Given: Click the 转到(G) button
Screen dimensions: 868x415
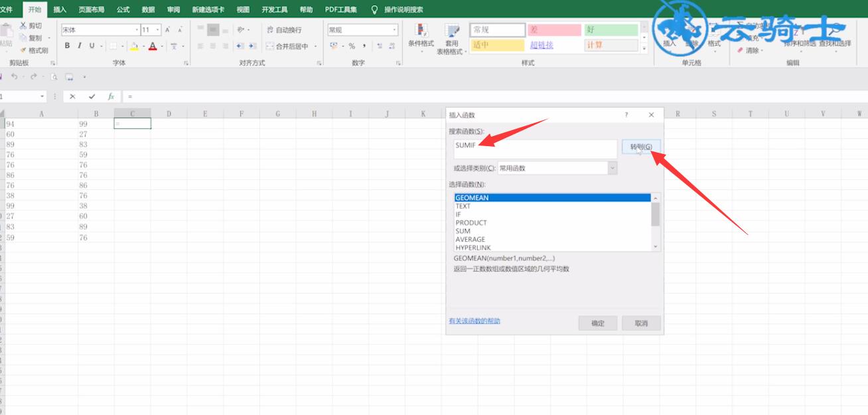Looking at the screenshot, I should (x=641, y=147).
